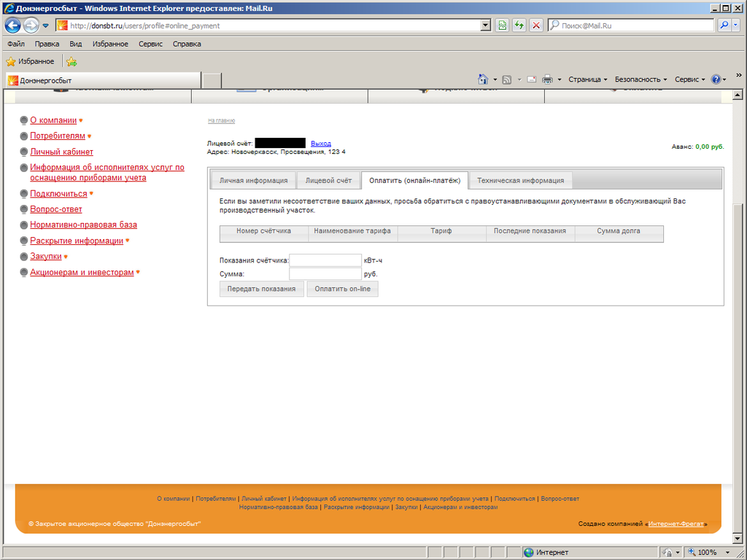Select the Донэнергосбыт browser tab
The image size is (747, 560).
(x=104, y=80)
